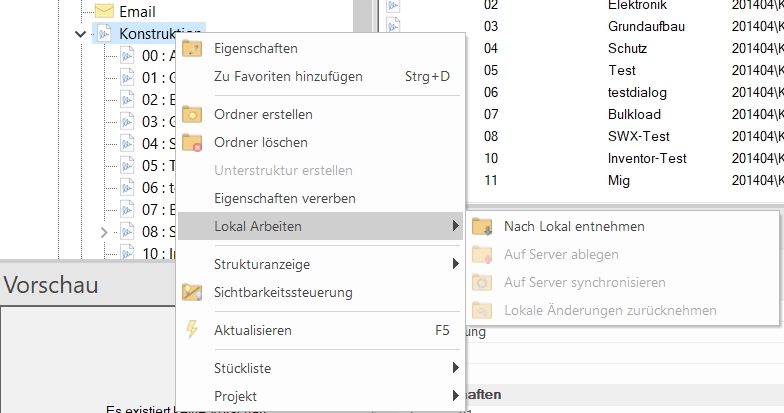
Task: Select the Bulkload row in list
Action: (x=635, y=114)
